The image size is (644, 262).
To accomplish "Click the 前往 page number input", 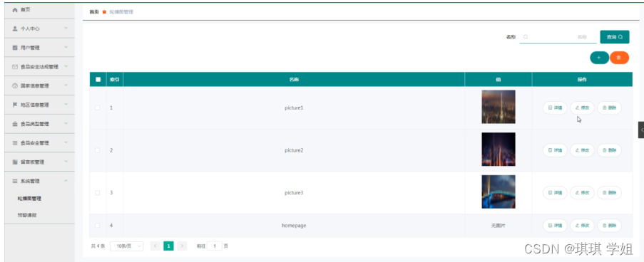I will (x=215, y=246).
